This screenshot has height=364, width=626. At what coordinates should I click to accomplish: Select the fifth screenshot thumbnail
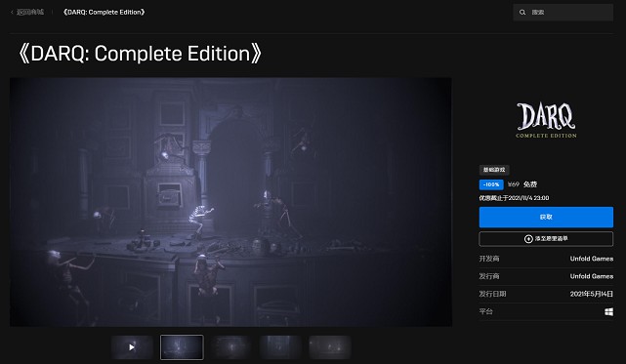[330, 347]
